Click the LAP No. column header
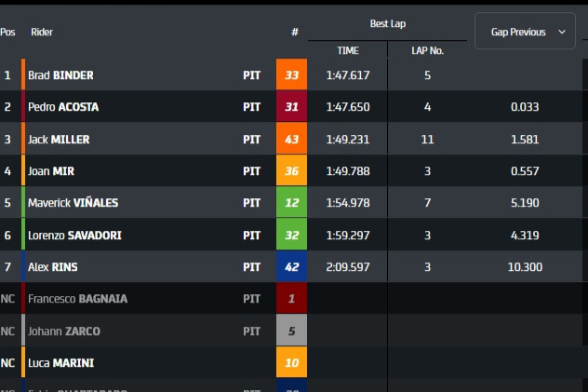The height and width of the screenshot is (392, 588). tap(427, 50)
